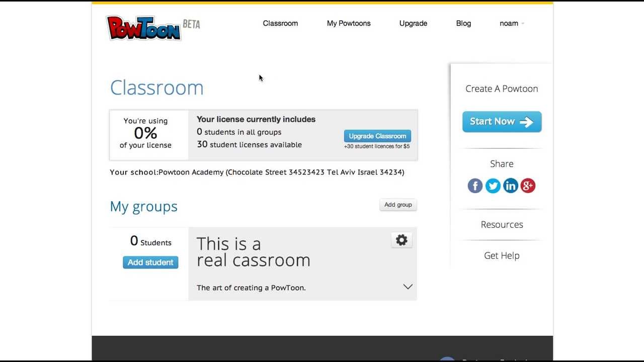Screen dimensions: 644x362
Task: Click the 'My groups' heading
Action: pos(144,207)
